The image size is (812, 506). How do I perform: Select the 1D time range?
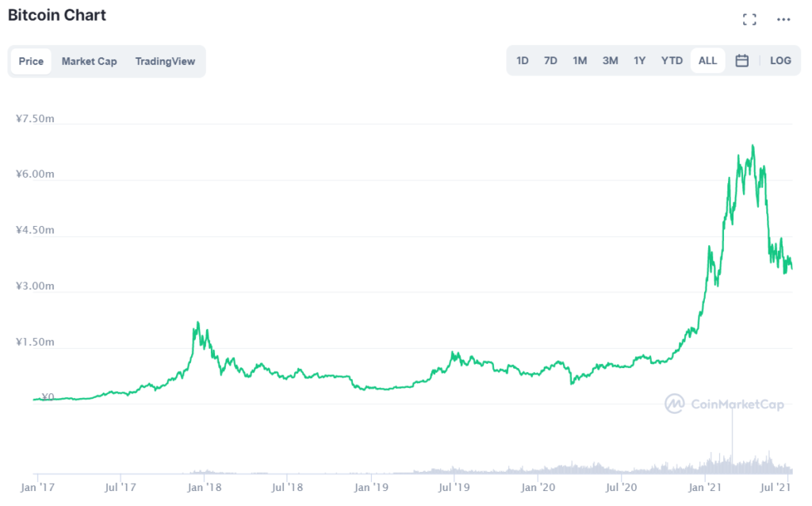pyautogui.click(x=522, y=60)
